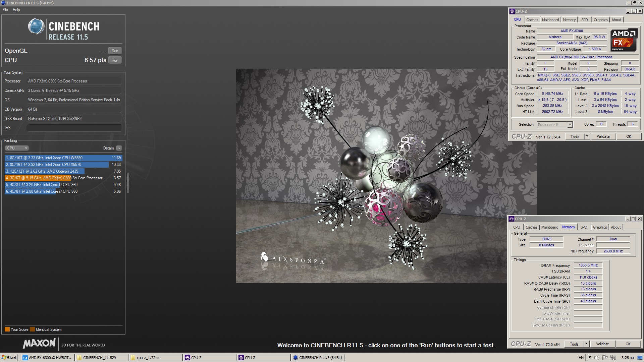Select ranking row AMD Opteron 2435
Image resolution: width=644 pixels, height=362 pixels.
point(63,171)
